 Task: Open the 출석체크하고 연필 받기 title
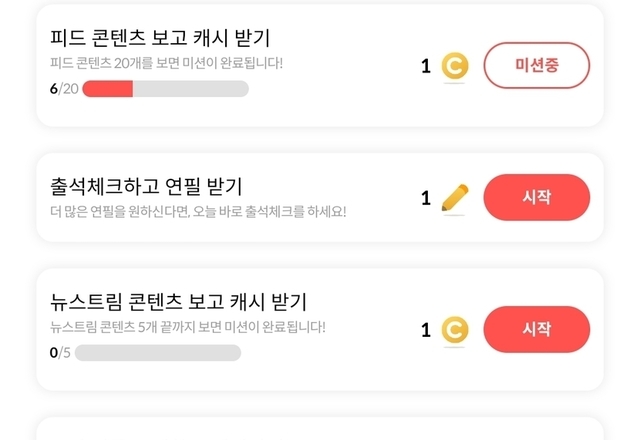146,186
